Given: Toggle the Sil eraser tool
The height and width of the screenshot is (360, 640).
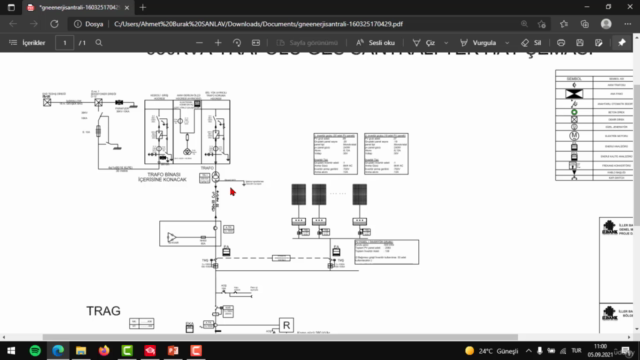Looking at the screenshot, I should click(531, 43).
